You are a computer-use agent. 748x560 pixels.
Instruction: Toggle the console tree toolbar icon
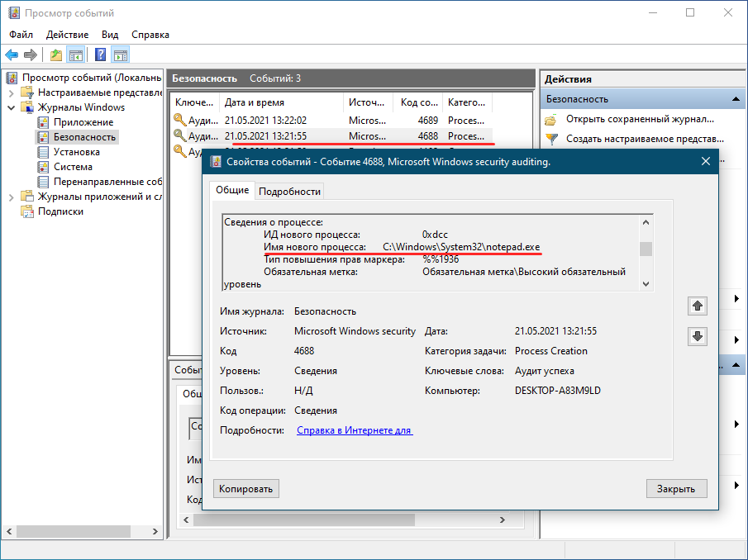pyautogui.click(x=76, y=55)
